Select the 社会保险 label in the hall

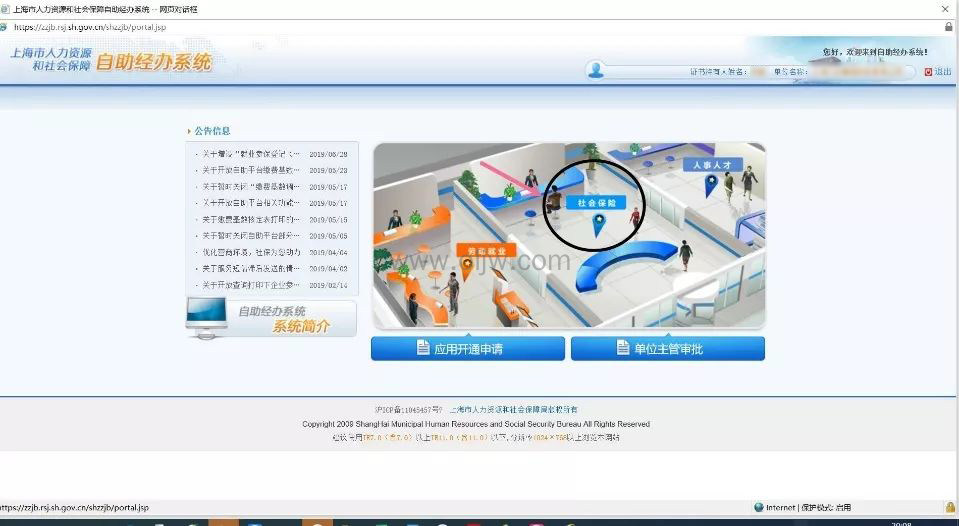pyautogui.click(x=596, y=202)
